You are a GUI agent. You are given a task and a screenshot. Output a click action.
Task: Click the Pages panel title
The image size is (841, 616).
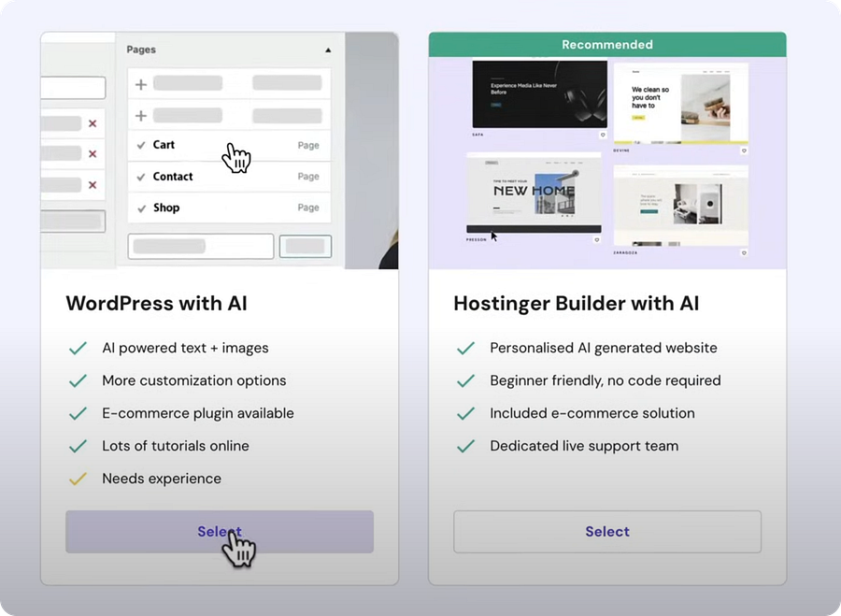coord(141,50)
